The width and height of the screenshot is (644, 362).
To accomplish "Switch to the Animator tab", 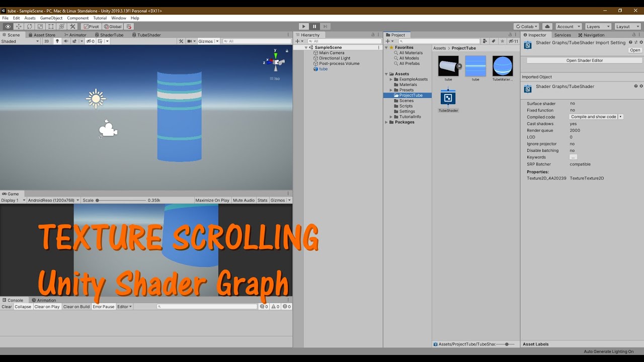I will coord(75,35).
